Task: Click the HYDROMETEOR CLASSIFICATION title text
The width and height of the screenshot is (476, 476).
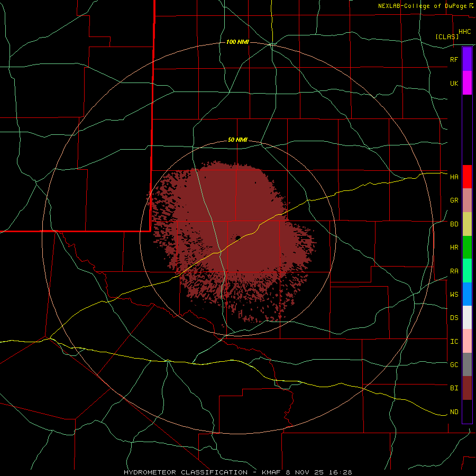Action: pyautogui.click(x=186, y=472)
